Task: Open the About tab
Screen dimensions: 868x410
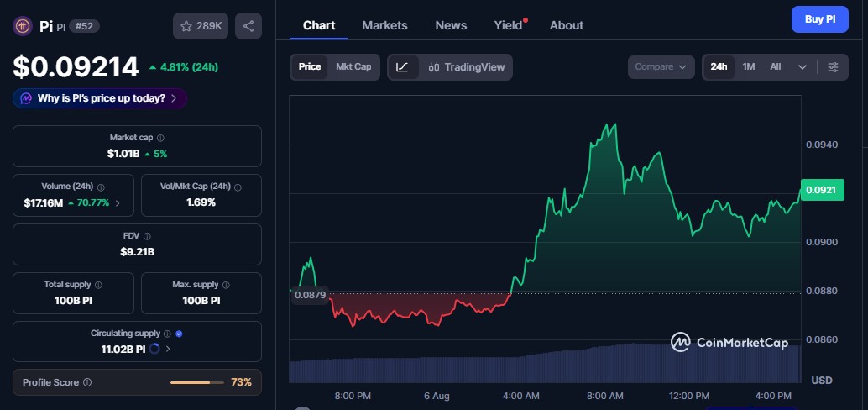Action: coord(567,25)
